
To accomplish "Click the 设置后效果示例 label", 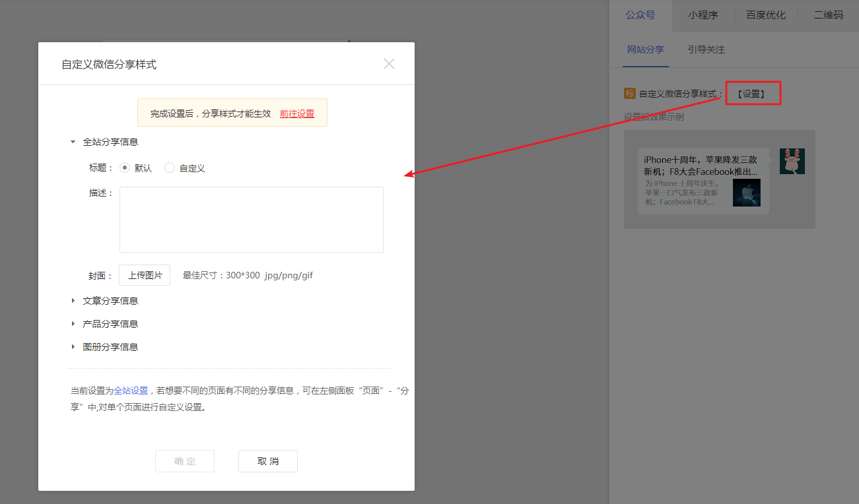I will (654, 117).
